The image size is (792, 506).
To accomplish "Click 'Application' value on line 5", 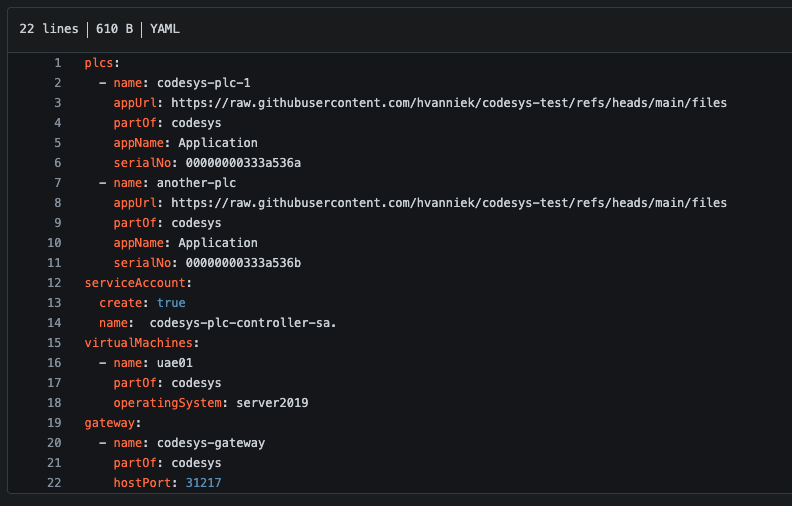I will click(x=218, y=143).
